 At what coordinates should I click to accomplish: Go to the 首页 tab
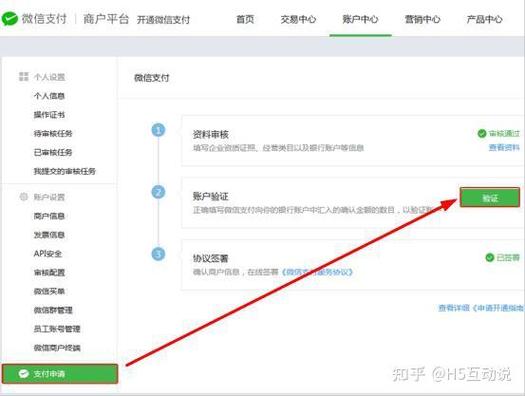click(x=245, y=19)
